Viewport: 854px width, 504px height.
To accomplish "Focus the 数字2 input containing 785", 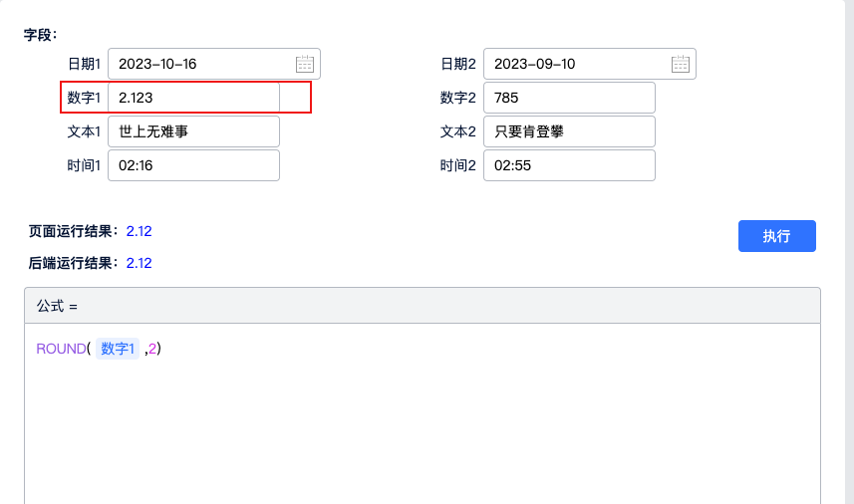I will point(568,98).
